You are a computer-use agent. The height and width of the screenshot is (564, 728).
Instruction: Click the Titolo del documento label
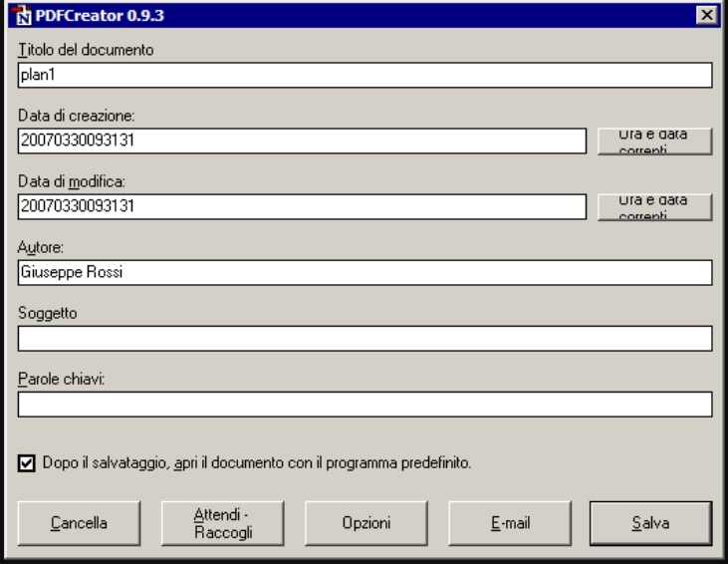coord(86,50)
